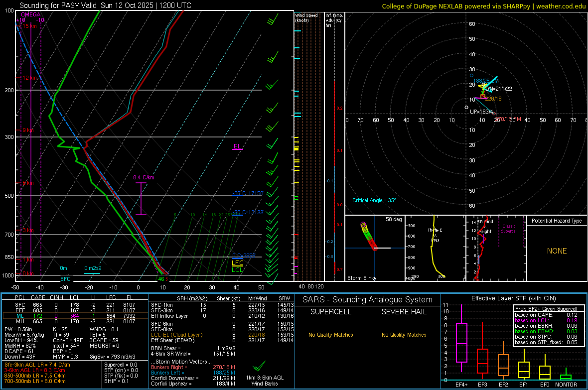
Task: Click the based on EBWD: 0.03 row
Action: (x=546, y=331)
